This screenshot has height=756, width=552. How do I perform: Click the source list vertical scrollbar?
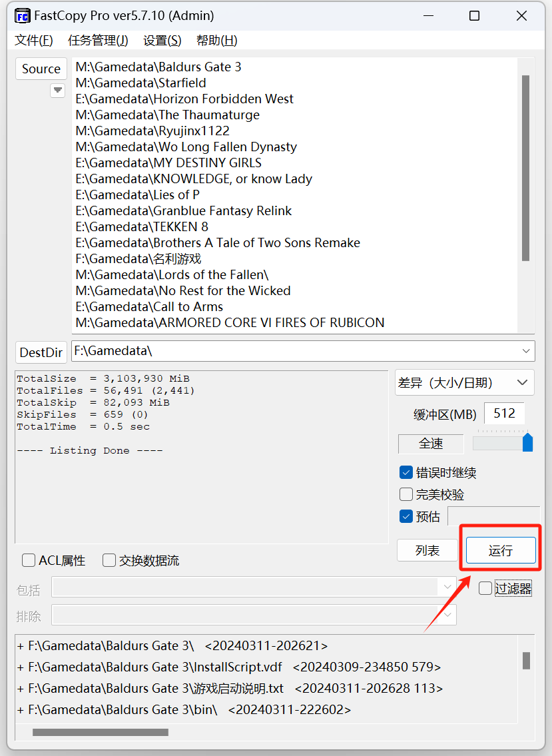pyautogui.click(x=525, y=168)
